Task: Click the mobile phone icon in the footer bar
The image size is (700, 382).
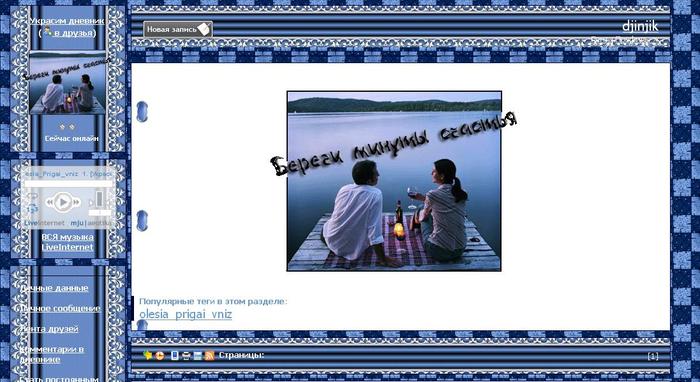Action: (x=175, y=356)
